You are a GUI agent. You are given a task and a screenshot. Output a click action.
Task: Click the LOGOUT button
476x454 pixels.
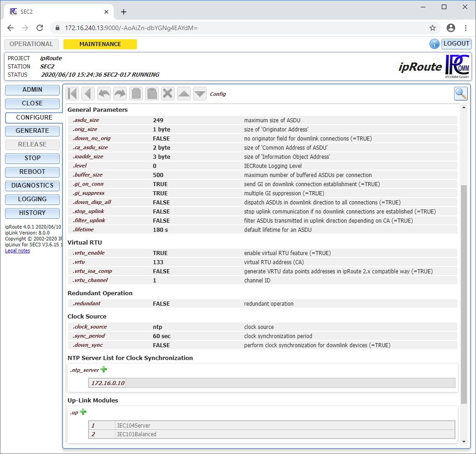coord(456,44)
